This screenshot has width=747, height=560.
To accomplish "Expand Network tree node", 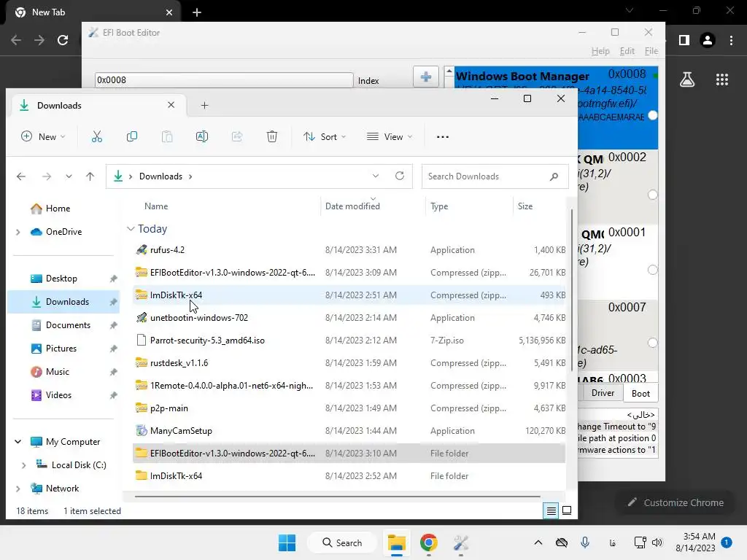I will (18, 489).
